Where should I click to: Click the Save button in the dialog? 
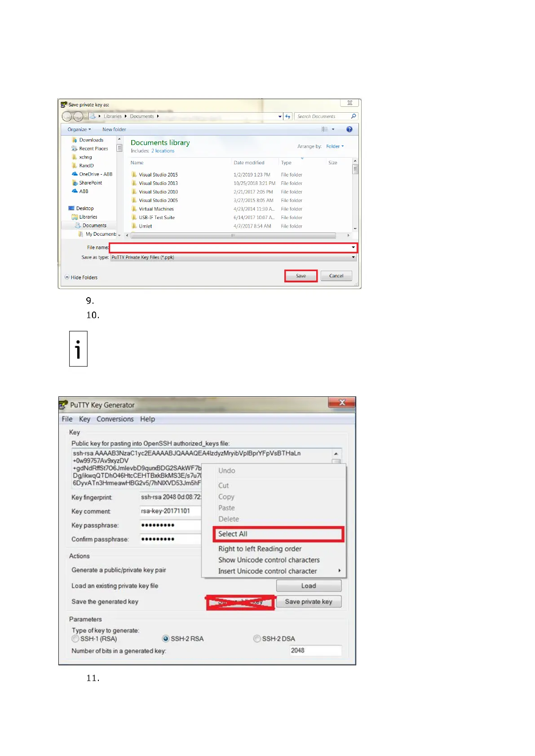pos(301,276)
